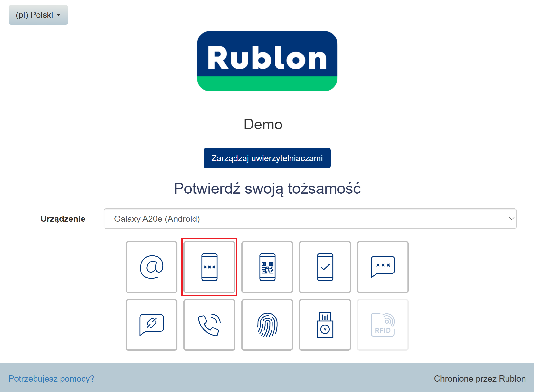Click the Potwierdź swoją tożsamość heading

click(267, 189)
